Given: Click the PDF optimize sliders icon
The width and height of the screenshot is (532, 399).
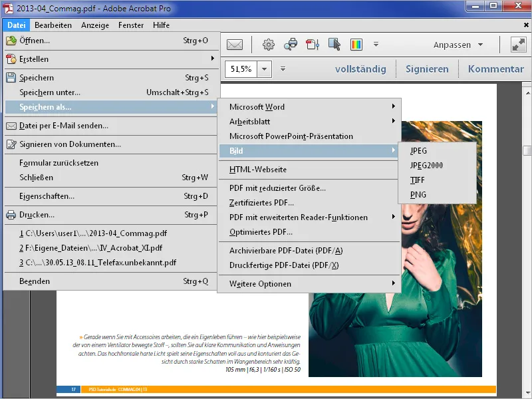Looking at the screenshot, I should tap(313, 45).
